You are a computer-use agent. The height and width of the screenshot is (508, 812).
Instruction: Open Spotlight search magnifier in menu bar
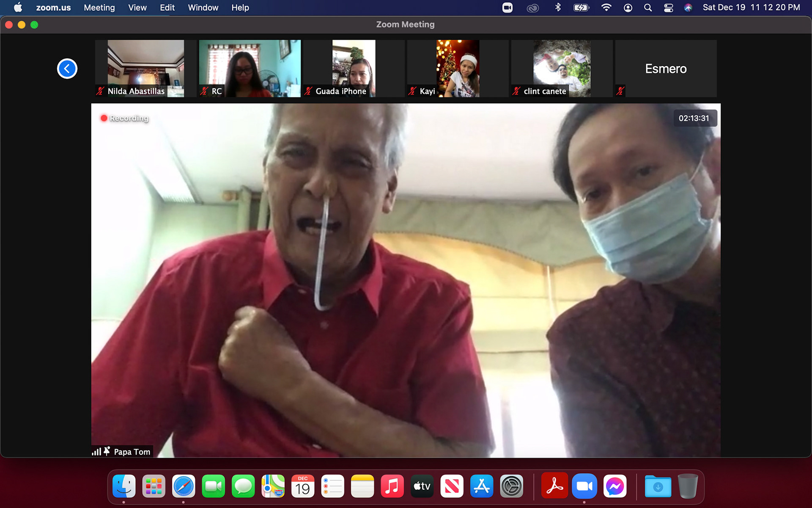coord(647,8)
